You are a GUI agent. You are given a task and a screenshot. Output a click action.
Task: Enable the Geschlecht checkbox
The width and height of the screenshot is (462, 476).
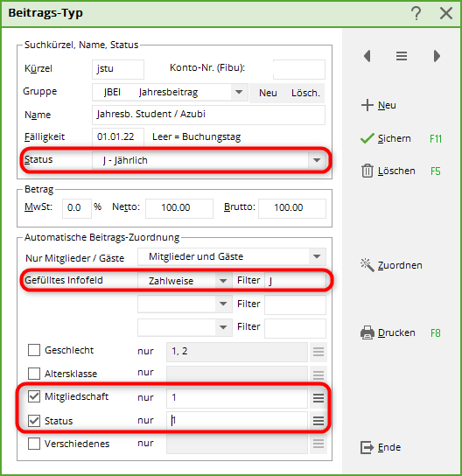point(34,350)
